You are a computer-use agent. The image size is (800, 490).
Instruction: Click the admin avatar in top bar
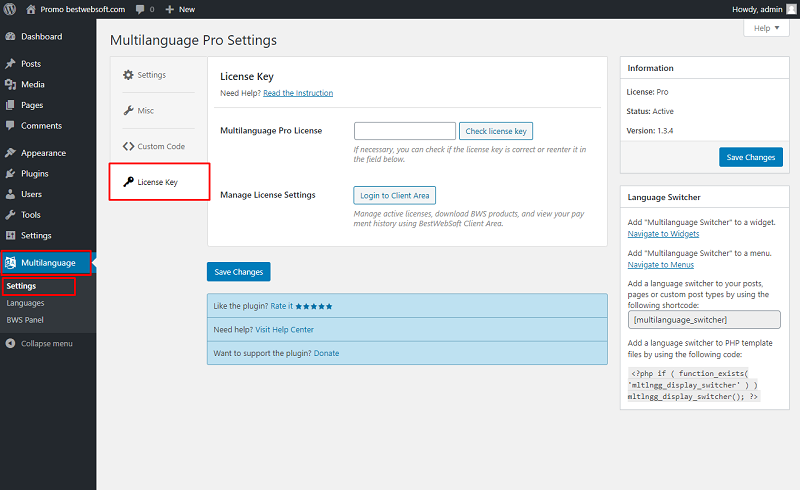point(791,9)
